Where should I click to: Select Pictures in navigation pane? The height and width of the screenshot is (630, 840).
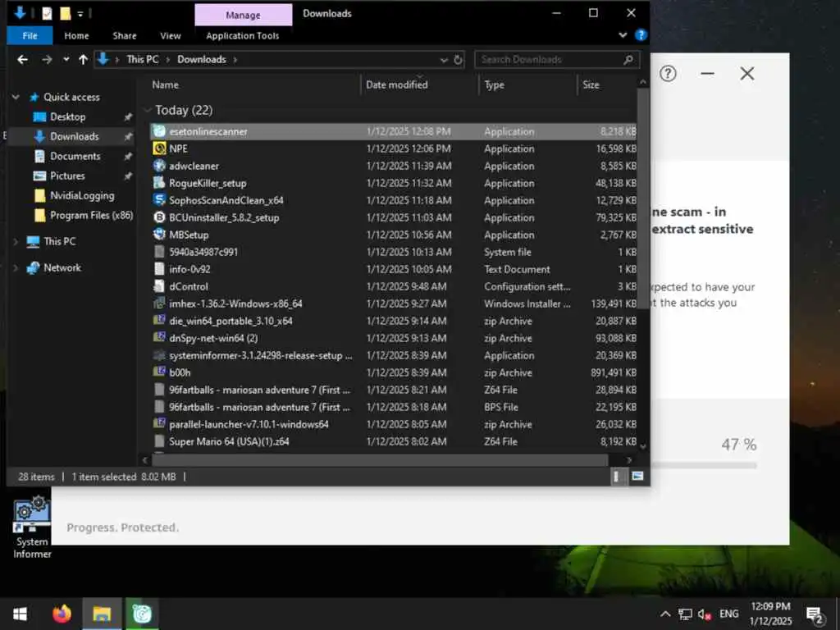67,176
